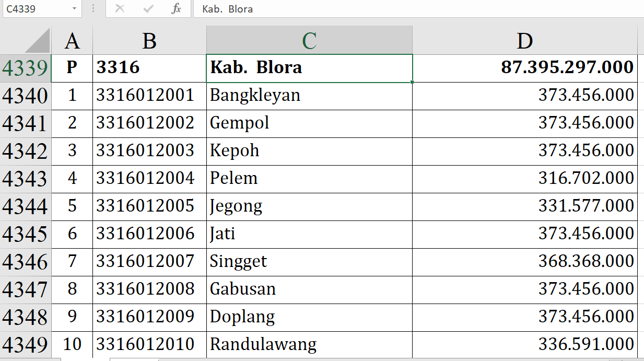
Task: Select column B header
Action: (149, 41)
